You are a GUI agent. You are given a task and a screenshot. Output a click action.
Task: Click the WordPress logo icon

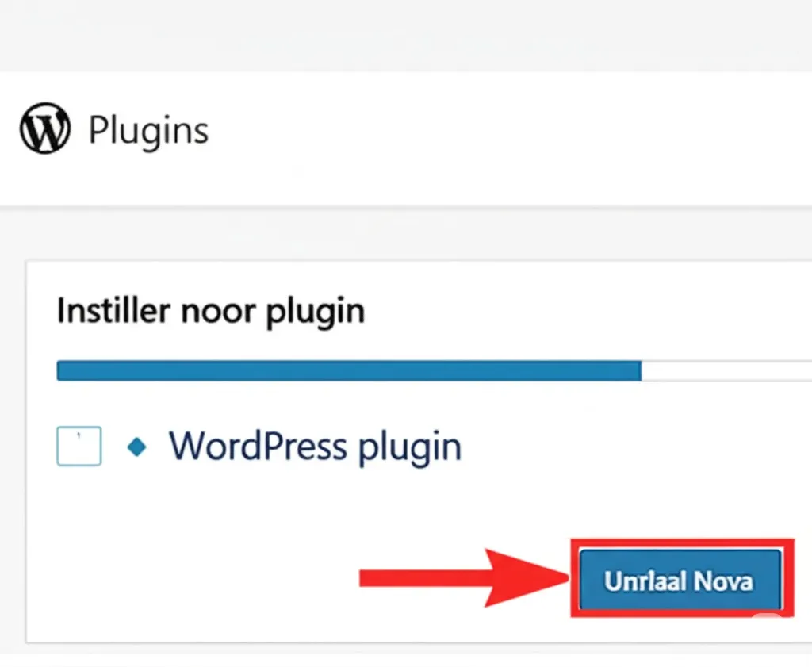[x=44, y=128]
